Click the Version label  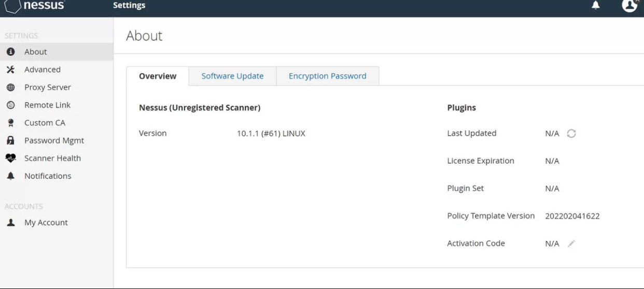153,134
